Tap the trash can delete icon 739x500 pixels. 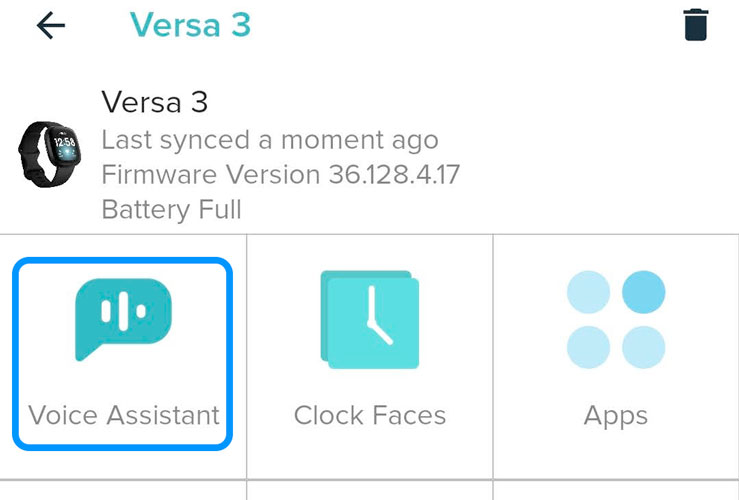pos(696,25)
